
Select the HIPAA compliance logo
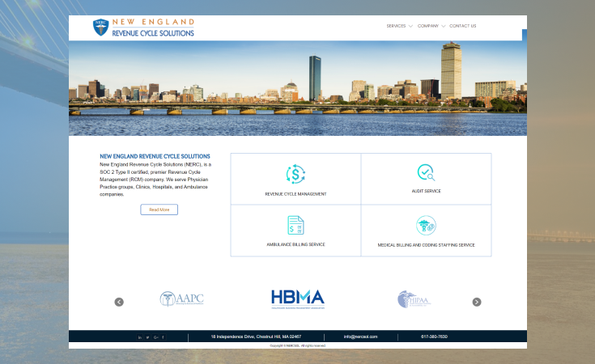coord(414,299)
